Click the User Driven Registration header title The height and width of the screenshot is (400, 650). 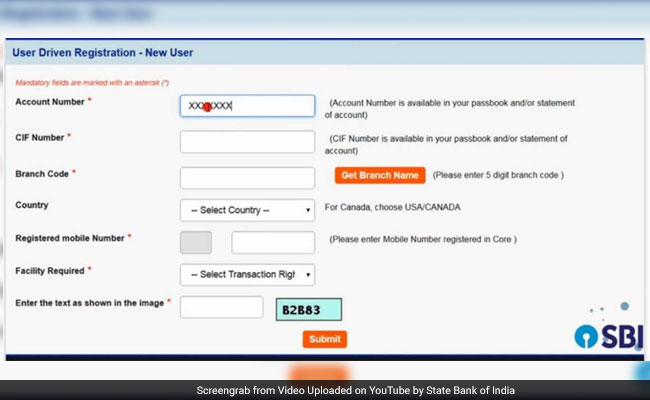point(103,52)
